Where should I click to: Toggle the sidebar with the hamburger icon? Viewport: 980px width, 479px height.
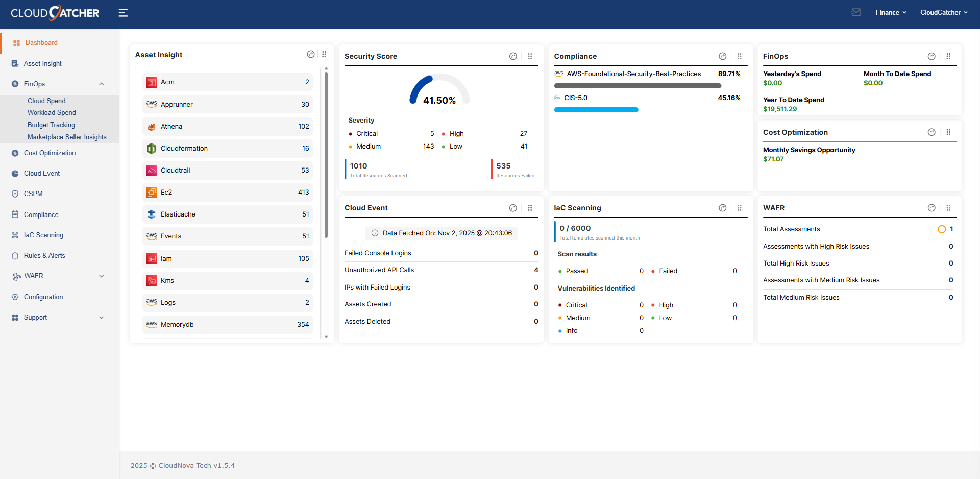coord(123,13)
